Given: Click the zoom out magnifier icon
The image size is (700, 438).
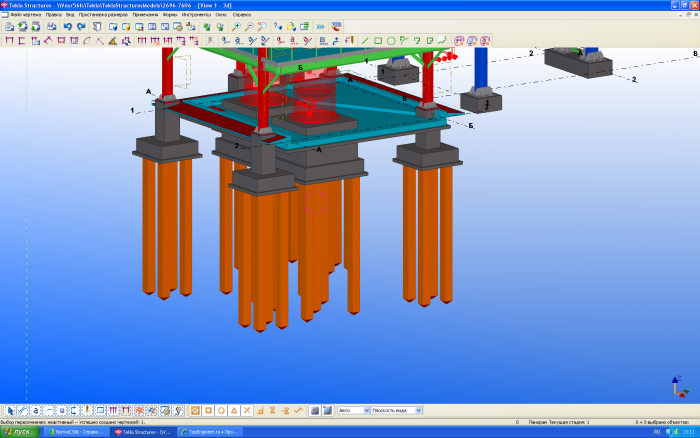Looking at the screenshot, I should pyautogui.click(x=249, y=27).
